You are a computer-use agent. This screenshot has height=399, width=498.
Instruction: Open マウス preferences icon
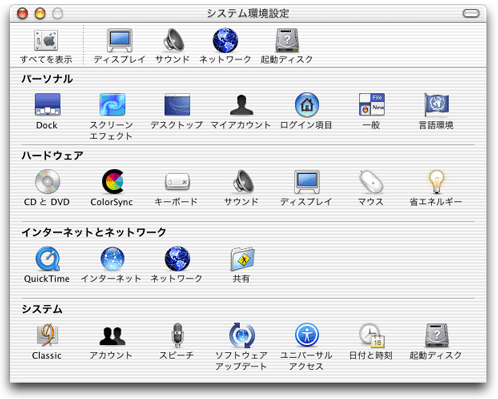[371, 182]
